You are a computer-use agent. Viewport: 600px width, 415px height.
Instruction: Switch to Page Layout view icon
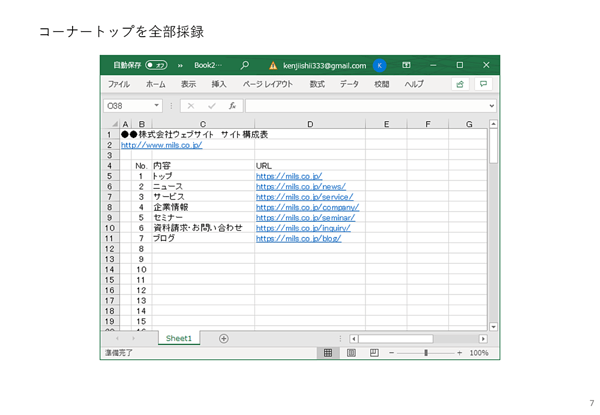(x=351, y=353)
